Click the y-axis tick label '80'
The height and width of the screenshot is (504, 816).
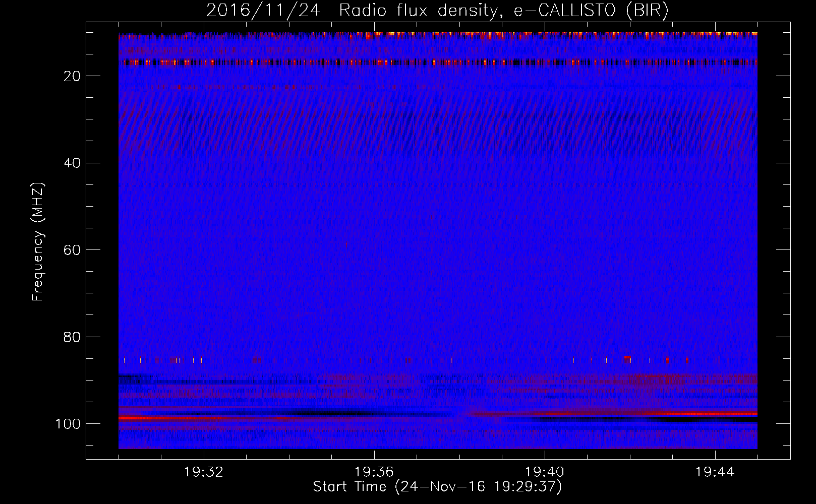(x=72, y=337)
